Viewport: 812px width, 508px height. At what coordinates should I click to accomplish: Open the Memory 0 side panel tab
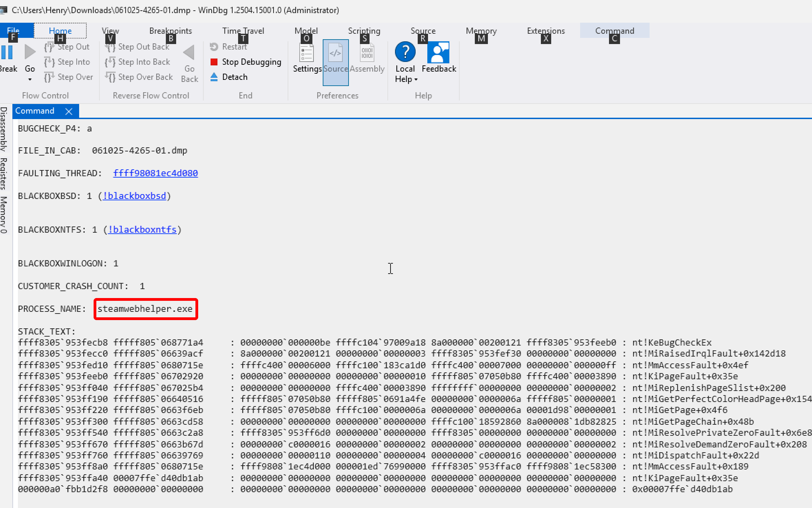(x=4, y=215)
